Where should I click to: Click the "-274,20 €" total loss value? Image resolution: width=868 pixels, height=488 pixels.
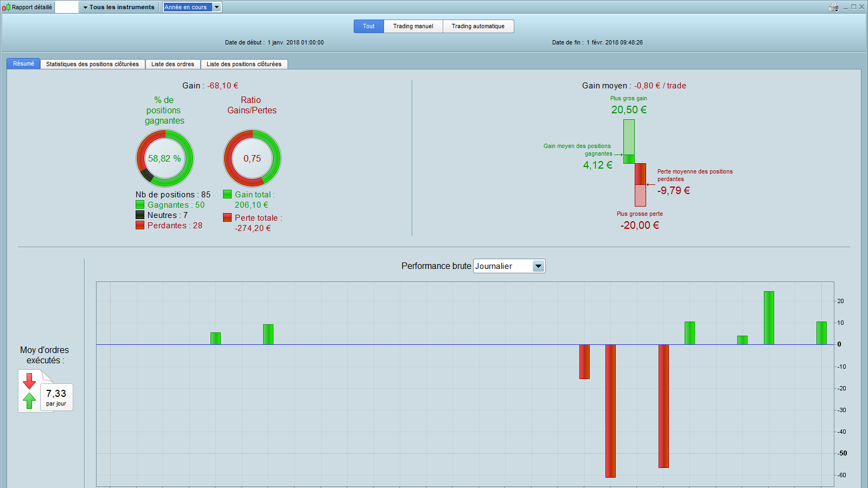pyautogui.click(x=253, y=228)
